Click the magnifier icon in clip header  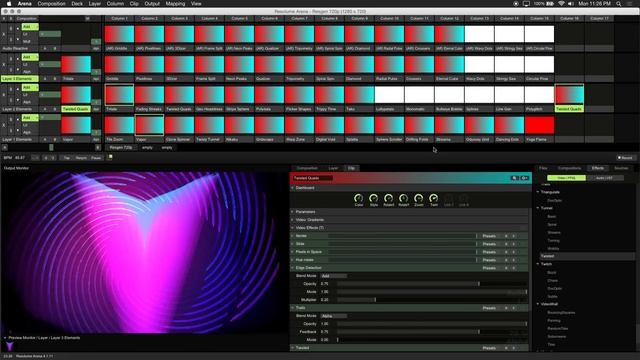tap(514, 178)
